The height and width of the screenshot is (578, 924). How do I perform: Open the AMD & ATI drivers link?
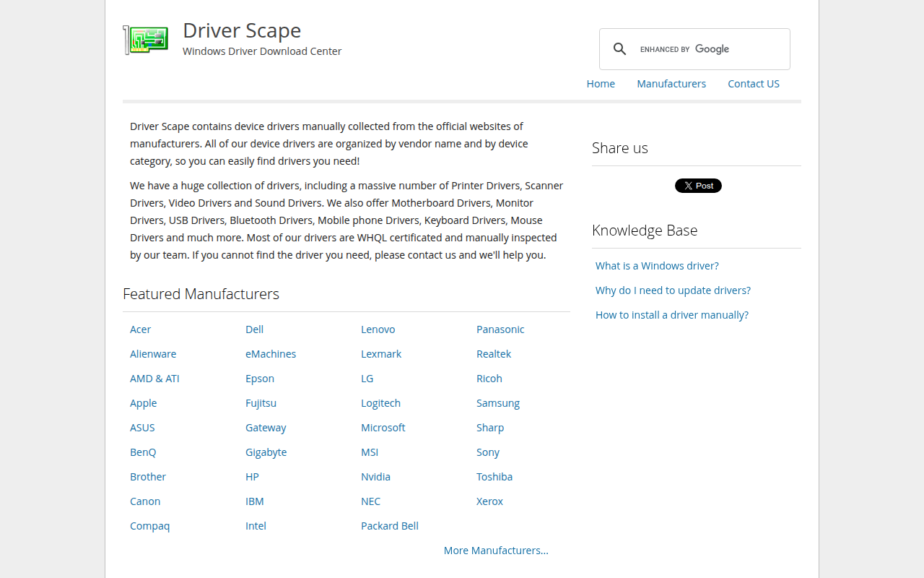[154, 379]
